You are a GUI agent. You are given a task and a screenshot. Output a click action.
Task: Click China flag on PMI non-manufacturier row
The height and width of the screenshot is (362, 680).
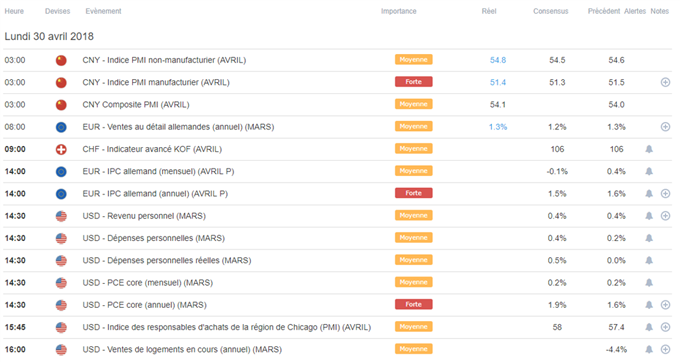(x=61, y=60)
